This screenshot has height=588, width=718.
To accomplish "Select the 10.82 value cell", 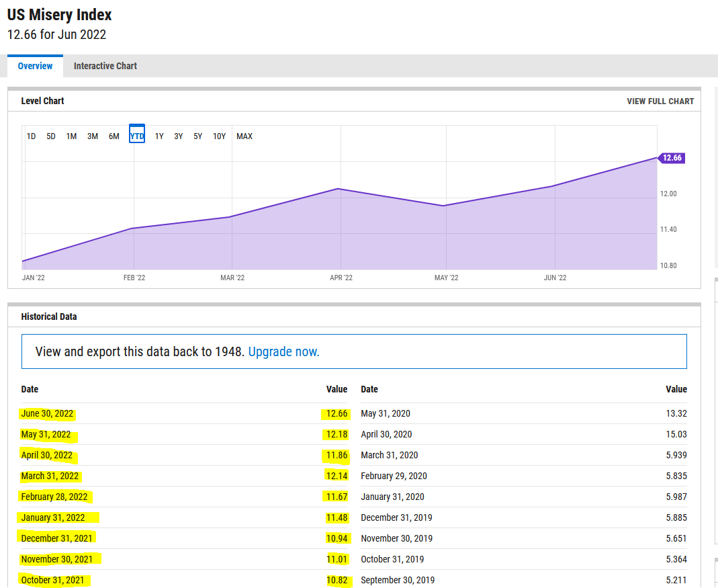I will point(336,580).
